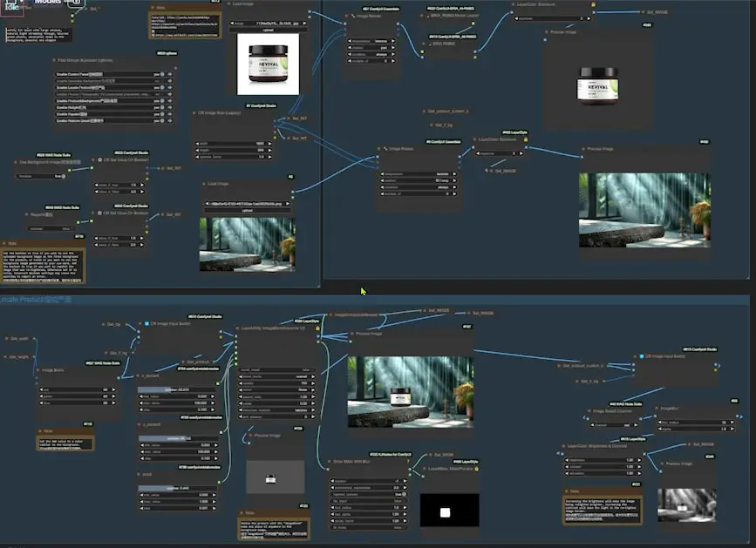Click the REVIVAL jar thumbnail in Load Image
The image size is (756, 548).
coord(268,64)
